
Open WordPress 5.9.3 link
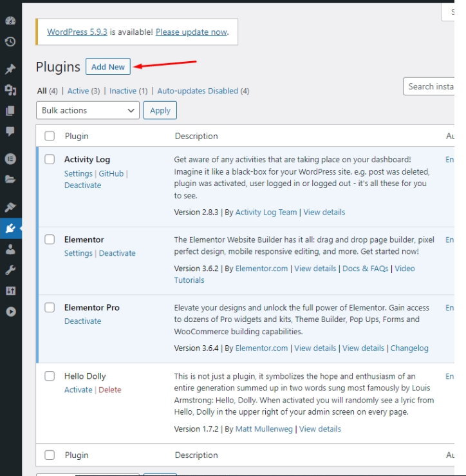[77, 32]
